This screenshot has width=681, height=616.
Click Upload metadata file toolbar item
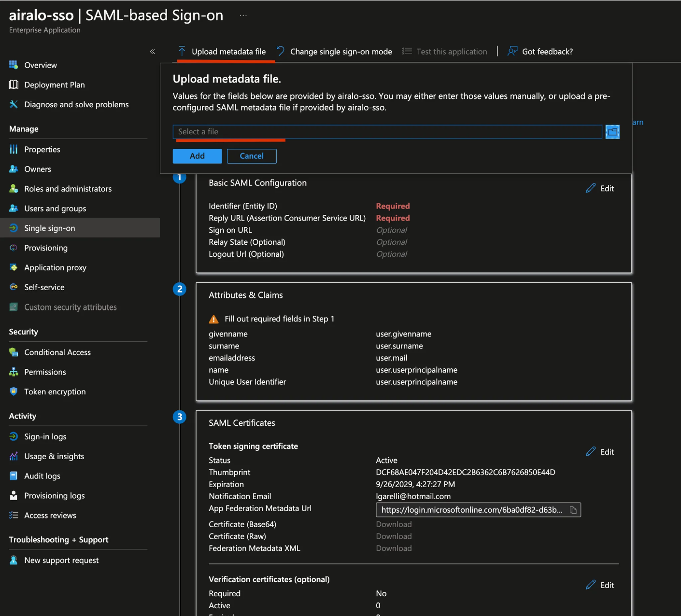pyautogui.click(x=222, y=52)
